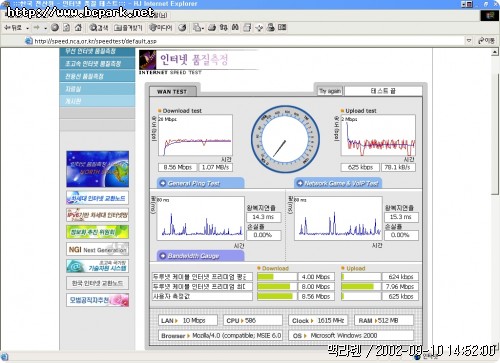This screenshot has height=363, width=500.
Task: Select the WAN TEST tab
Action: (x=172, y=91)
